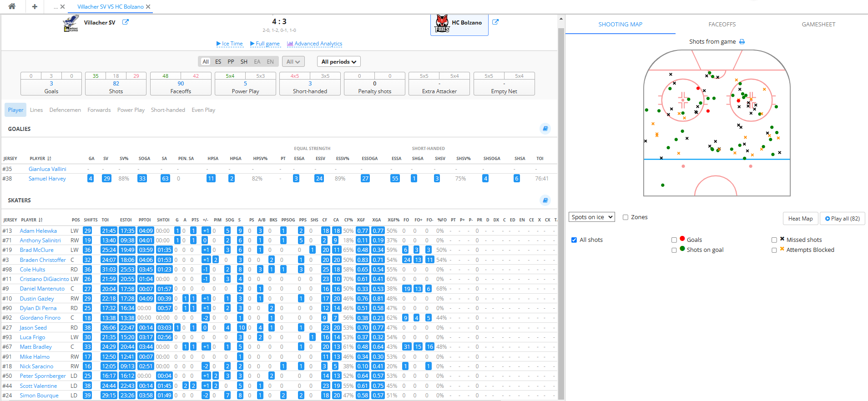Screen dimensions: 868x401
Task: Select the Defencemen tab
Action: 65,110
